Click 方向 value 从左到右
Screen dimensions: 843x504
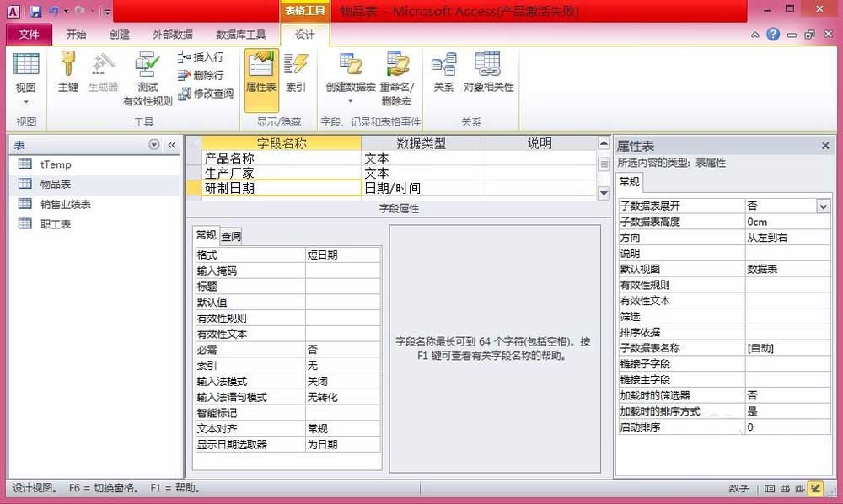coord(787,238)
